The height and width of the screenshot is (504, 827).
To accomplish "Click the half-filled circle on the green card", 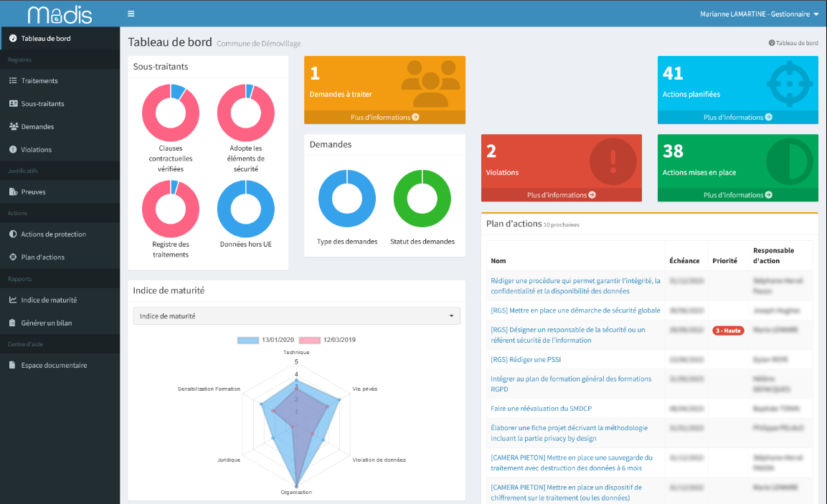I will pos(789,161).
